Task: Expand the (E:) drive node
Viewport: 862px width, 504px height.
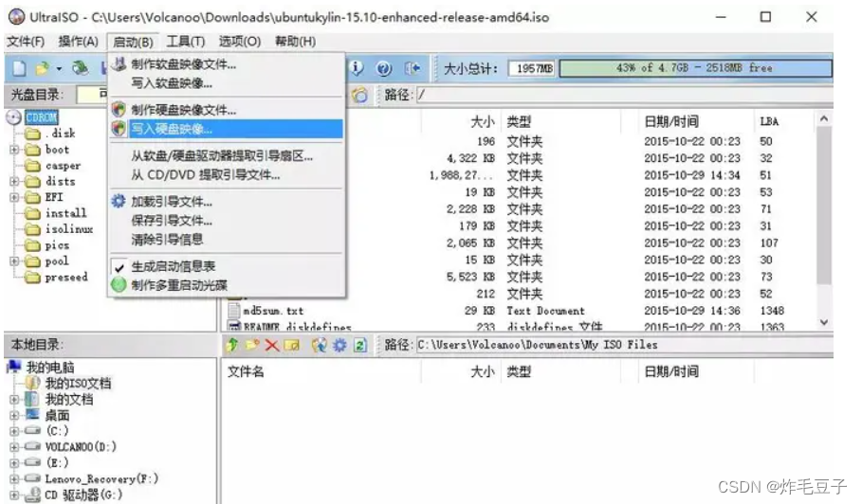Action: tap(14, 463)
